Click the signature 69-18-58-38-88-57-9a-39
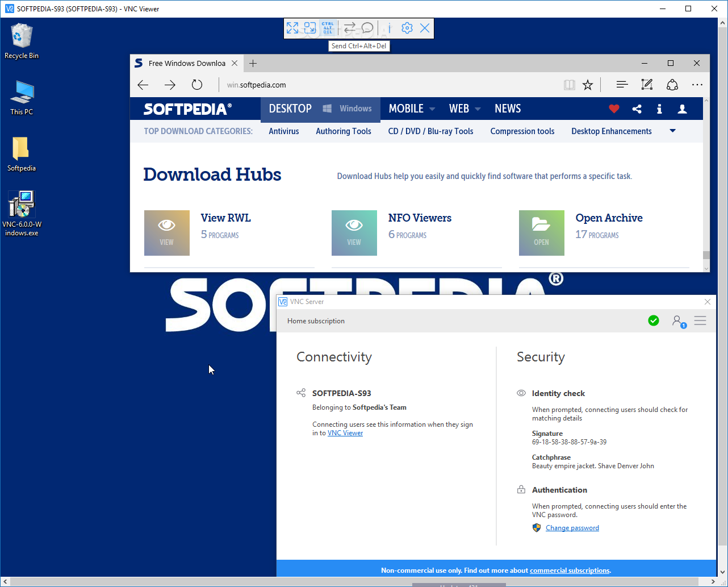728x587 pixels. [x=569, y=442]
